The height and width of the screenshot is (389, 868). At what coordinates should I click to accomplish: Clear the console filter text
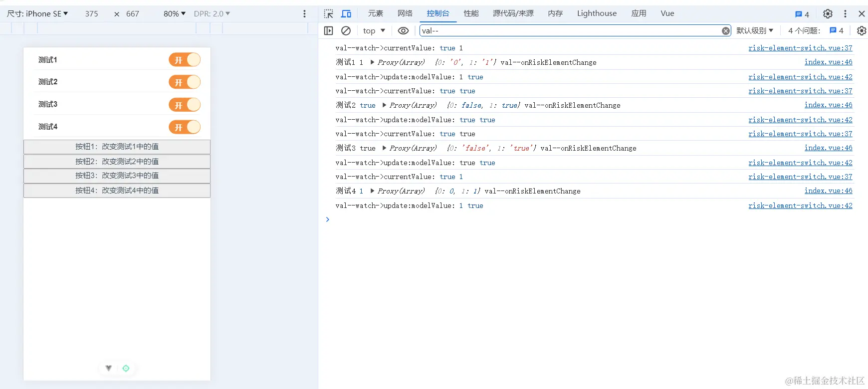(726, 31)
